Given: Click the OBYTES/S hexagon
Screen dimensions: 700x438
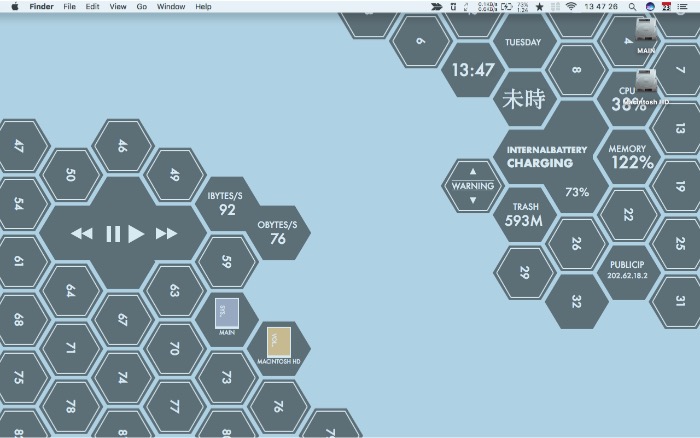Looking at the screenshot, I should point(278,233).
